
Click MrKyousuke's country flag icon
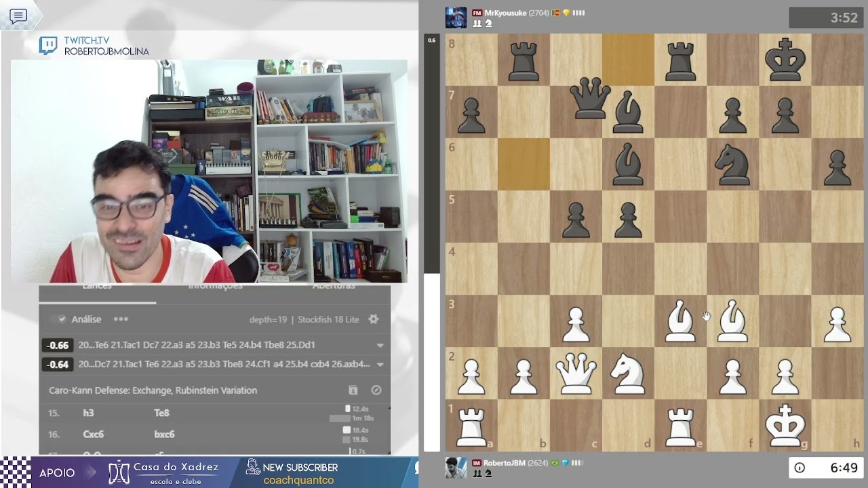tap(556, 13)
